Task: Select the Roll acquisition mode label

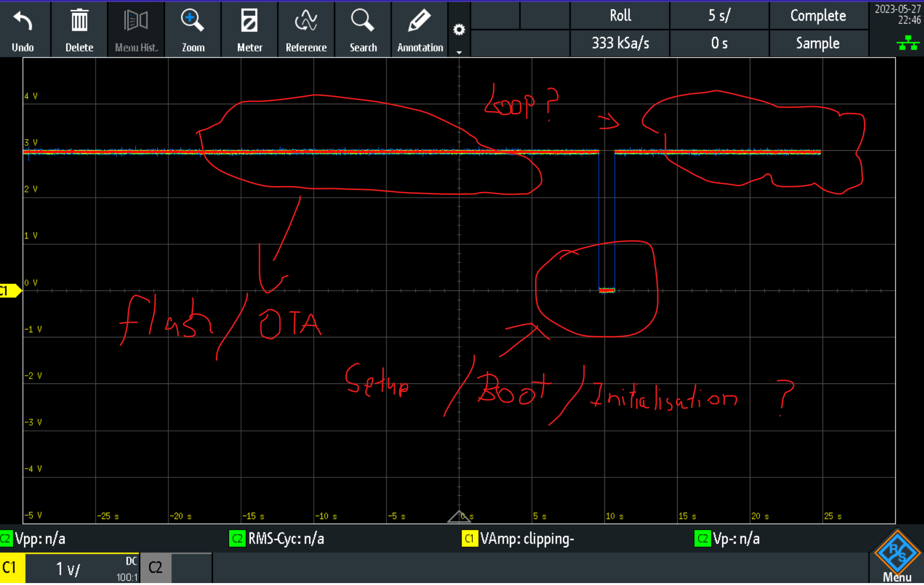Action: coord(620,16)
